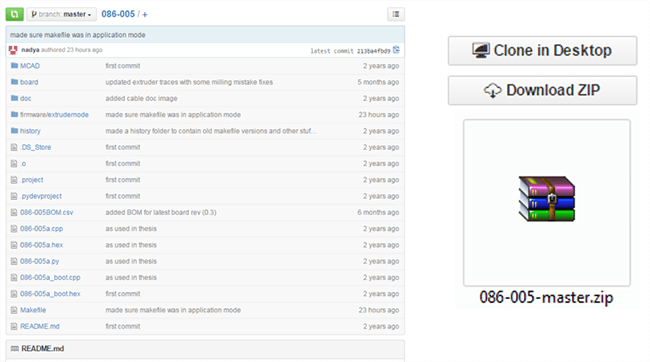Open the history folder
The height and width of the screenshot is (362, 650).
[30, 131]
